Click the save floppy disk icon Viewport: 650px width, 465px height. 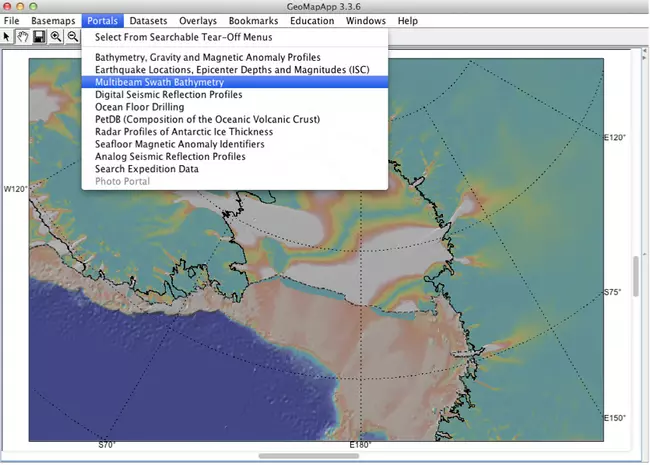(x=38, y=36)
